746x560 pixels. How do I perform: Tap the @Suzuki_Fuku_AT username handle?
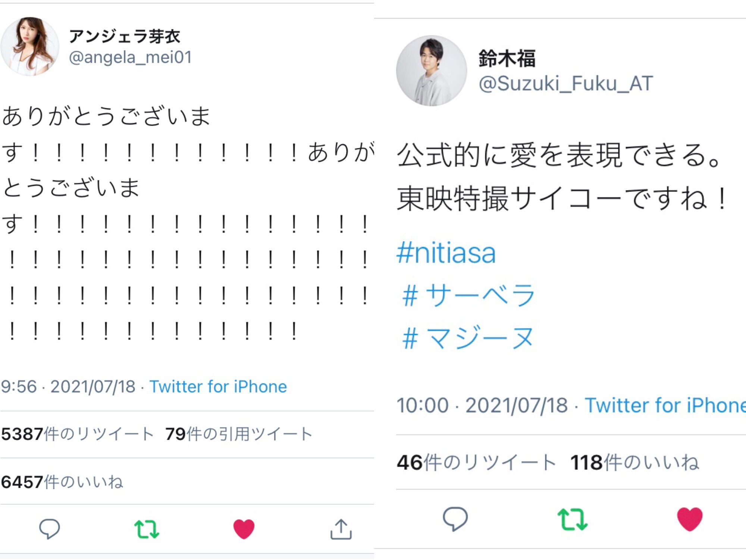pos(565,83)
